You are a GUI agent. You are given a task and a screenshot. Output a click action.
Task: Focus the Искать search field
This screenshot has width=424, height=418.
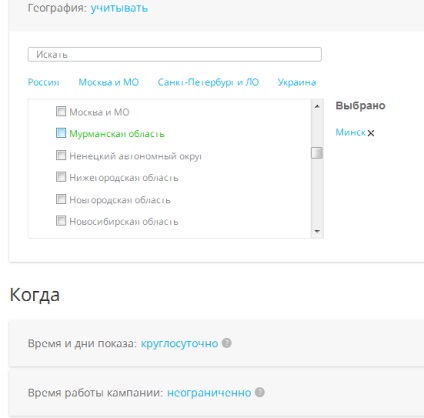tap(175, 54)
